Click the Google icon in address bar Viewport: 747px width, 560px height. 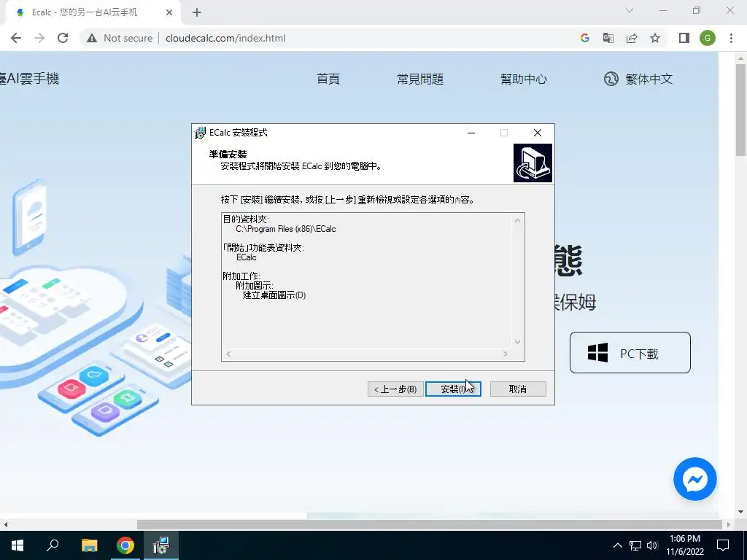585,38
